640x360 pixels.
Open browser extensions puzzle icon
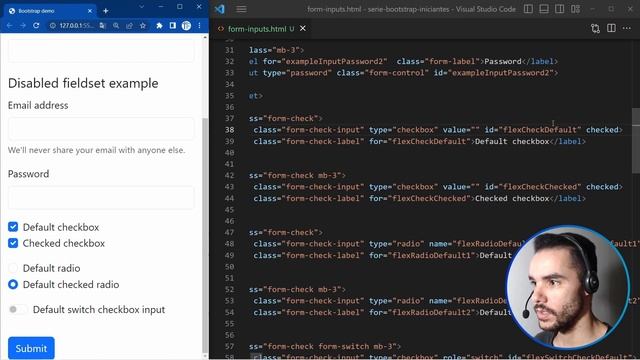pyautogui.click(x=159, y=25)
